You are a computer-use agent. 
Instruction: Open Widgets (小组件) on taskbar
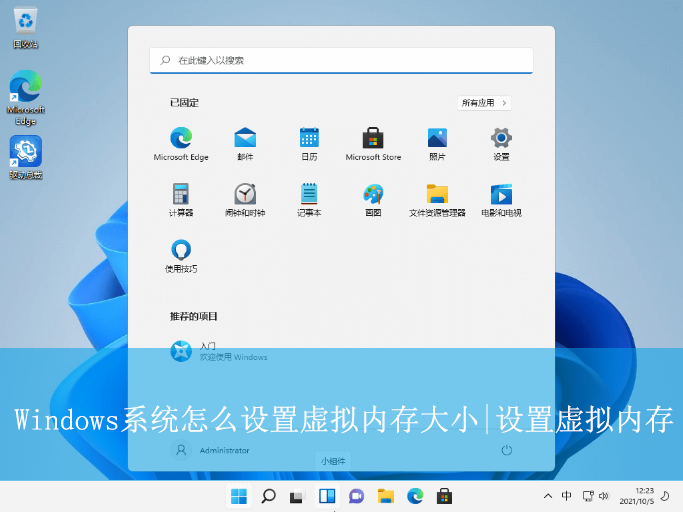(x=327, y=496)
